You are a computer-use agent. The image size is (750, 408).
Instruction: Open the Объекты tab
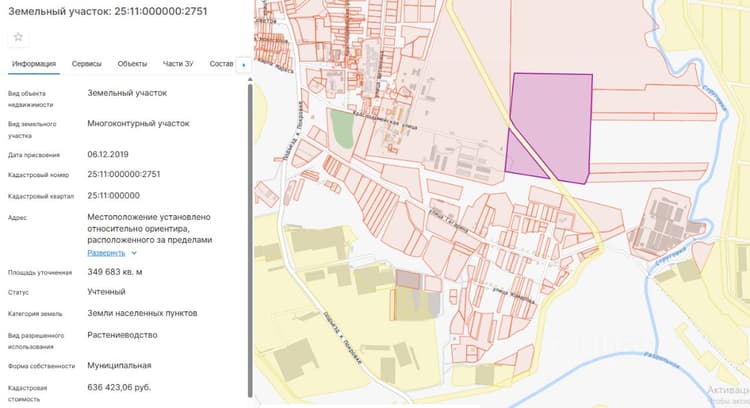coord(132,64)
